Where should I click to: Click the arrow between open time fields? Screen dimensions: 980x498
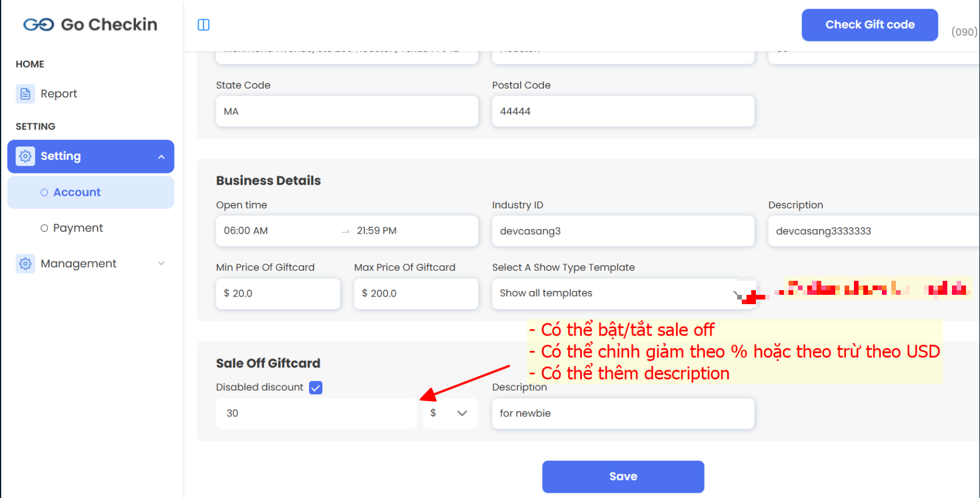[x=346, y=231]
